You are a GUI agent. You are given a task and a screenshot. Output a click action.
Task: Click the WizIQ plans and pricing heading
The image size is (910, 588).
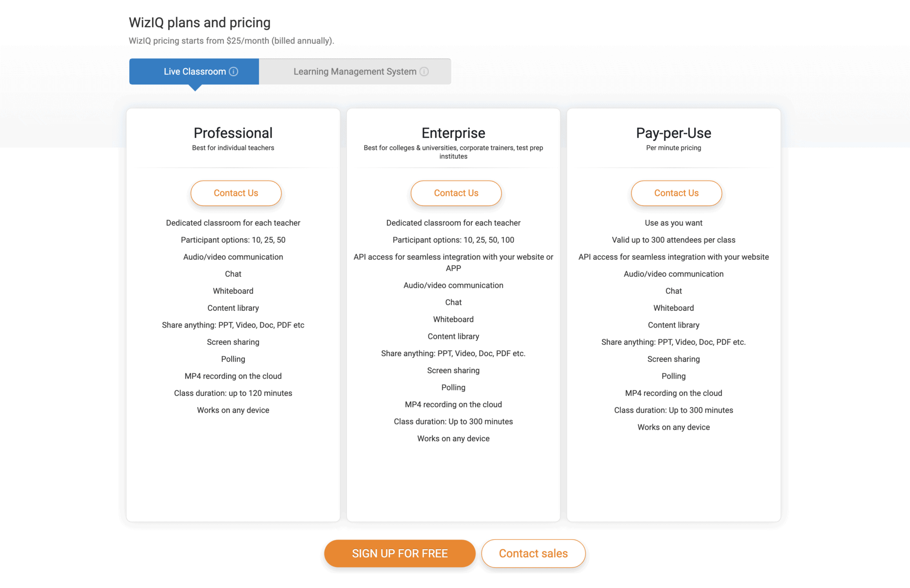pos(199,22)
